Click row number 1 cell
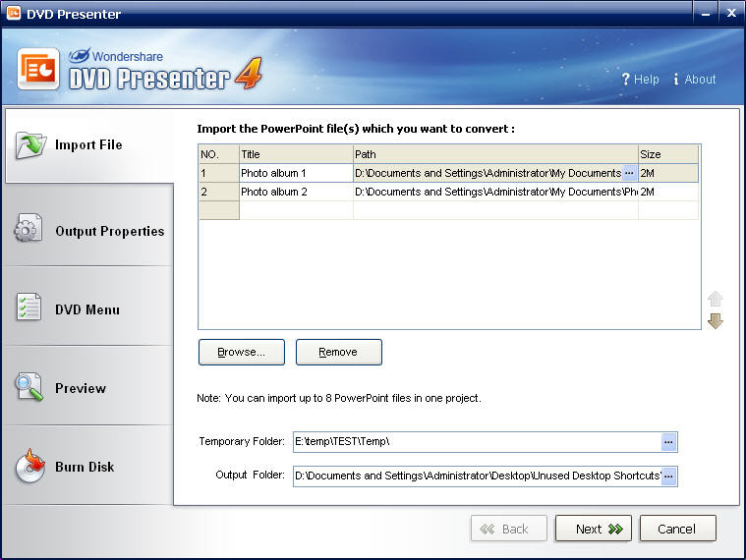Screen dimensions: 746x560 [x=219, y=173]
